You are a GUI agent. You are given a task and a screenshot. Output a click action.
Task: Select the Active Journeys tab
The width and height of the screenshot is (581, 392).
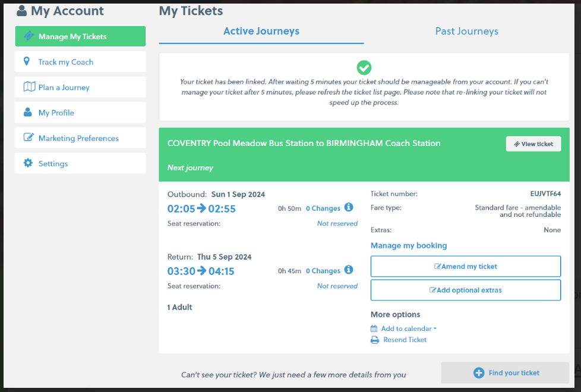coord(261,31)
